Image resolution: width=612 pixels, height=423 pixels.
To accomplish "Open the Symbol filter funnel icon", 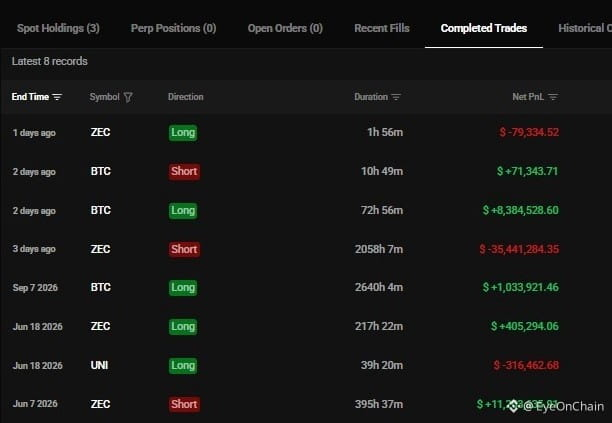I will (x=128, y=97).
